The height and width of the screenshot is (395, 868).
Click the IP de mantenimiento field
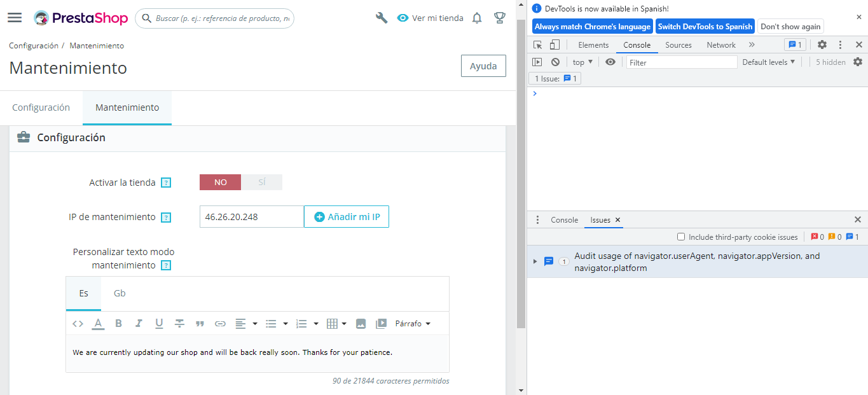pos(252,217)
